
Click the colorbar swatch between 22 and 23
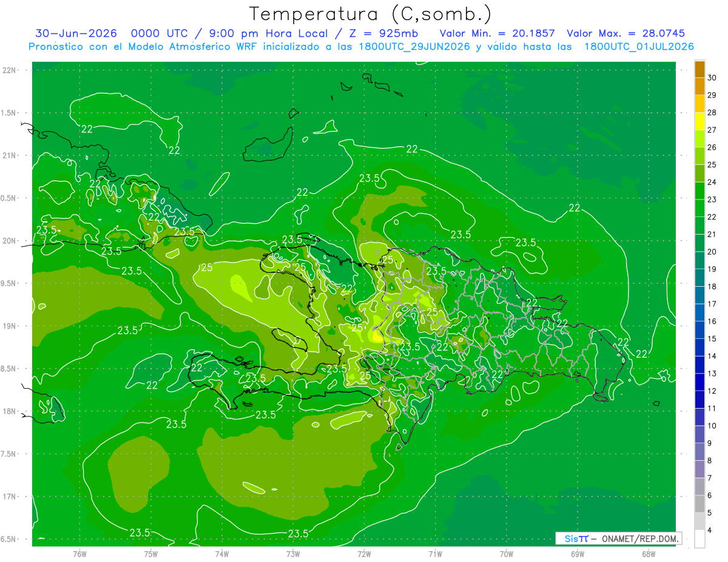pyautogui.click(x=699, y=208)
